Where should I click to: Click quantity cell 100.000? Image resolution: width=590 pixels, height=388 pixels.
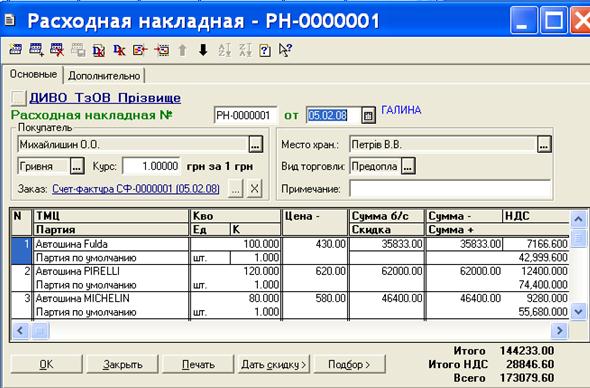pos(236,244)
